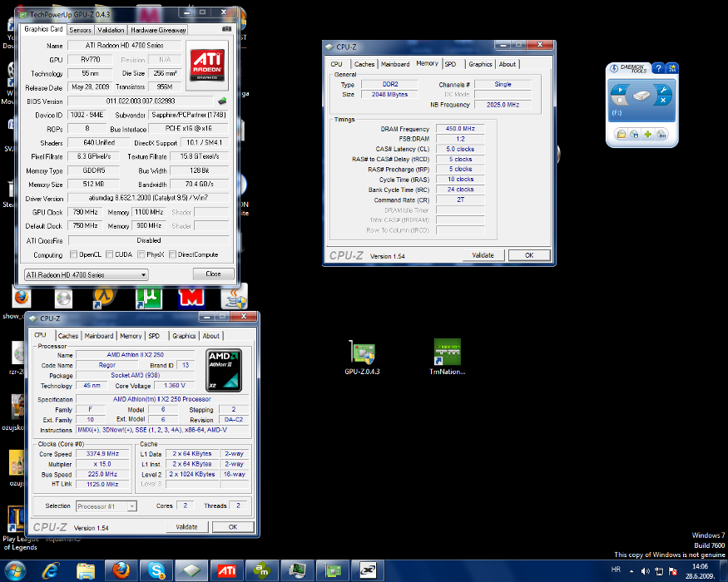Click Daemon Tools disc burn icon at right
This screenshot has width=728, height=582.
point(661,134)
